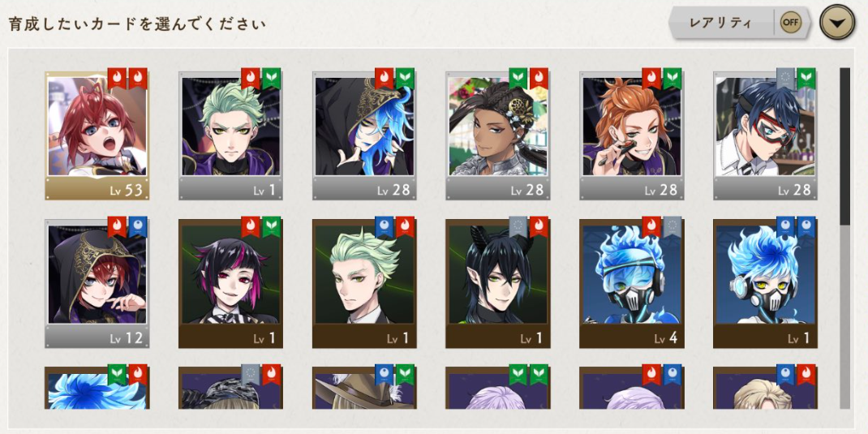Select the horned black-haired Lv 1 card
Image resolution: width=868 pixels, height=434 pixels.
(x=497, y=283)
